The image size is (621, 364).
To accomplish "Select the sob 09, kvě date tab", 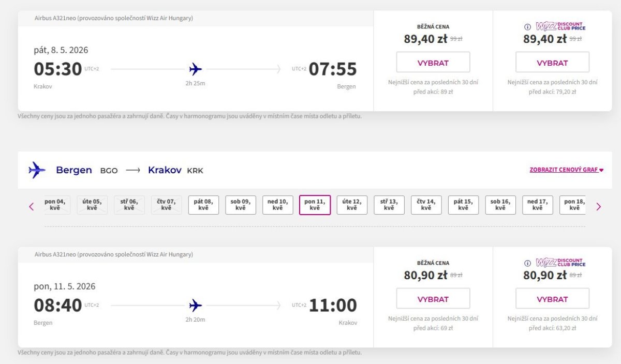I will point(241,205).
